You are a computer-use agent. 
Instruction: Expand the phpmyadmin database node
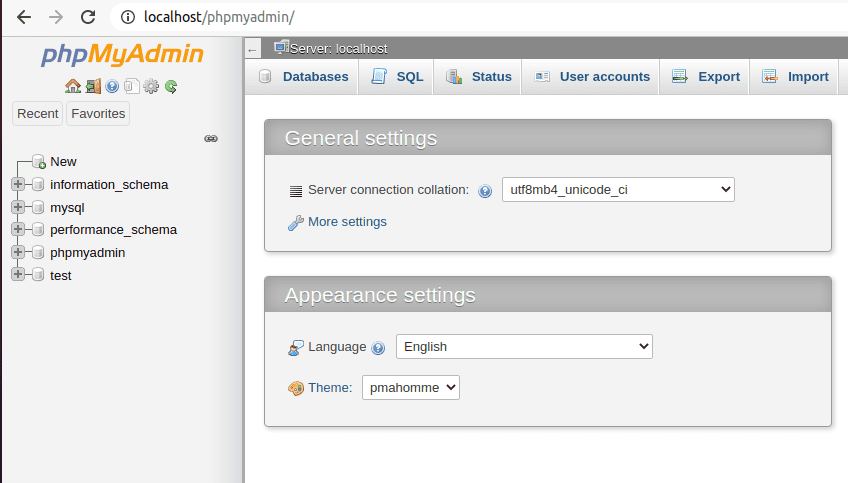tap(17, 252)
